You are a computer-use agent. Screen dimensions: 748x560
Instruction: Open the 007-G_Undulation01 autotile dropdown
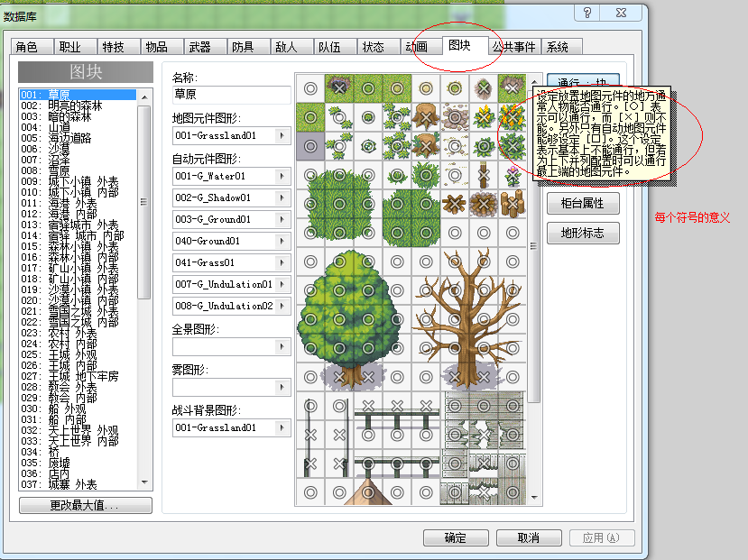tap(282, 285)
